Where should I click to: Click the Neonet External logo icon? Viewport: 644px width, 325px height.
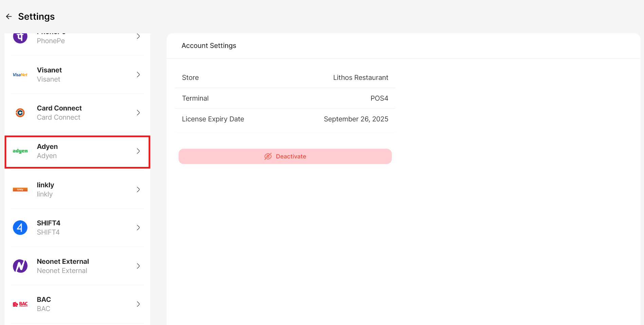click(x=20, y=266)
